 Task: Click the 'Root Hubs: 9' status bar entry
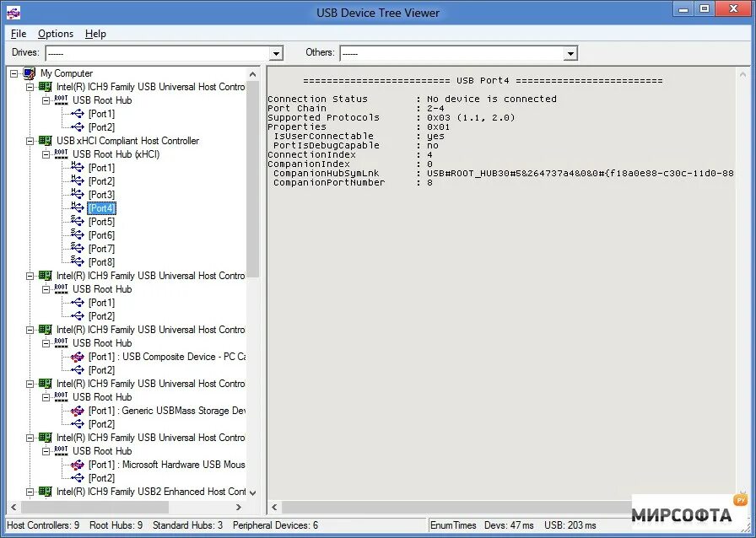[116, 525]
